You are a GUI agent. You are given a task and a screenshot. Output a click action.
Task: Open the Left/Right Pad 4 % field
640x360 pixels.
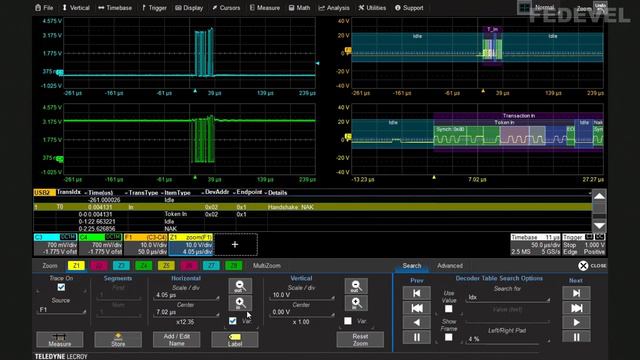point(507,339)
